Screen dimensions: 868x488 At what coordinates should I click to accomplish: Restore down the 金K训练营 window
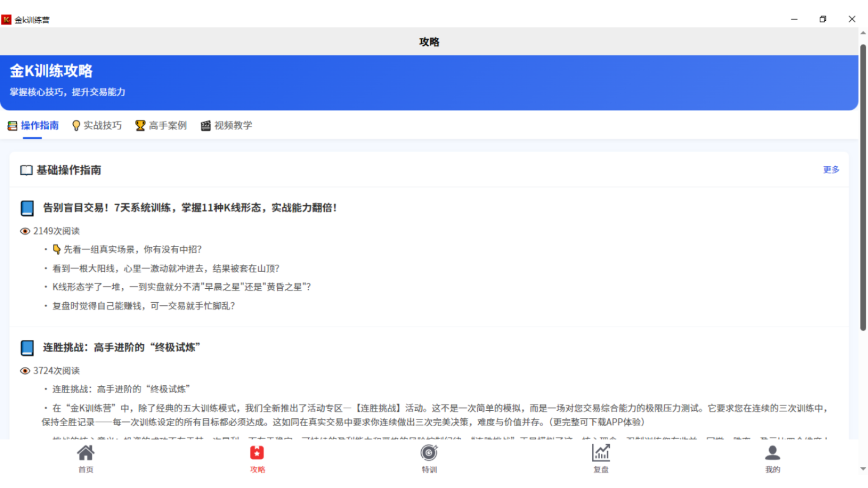[x=823, y=19]
